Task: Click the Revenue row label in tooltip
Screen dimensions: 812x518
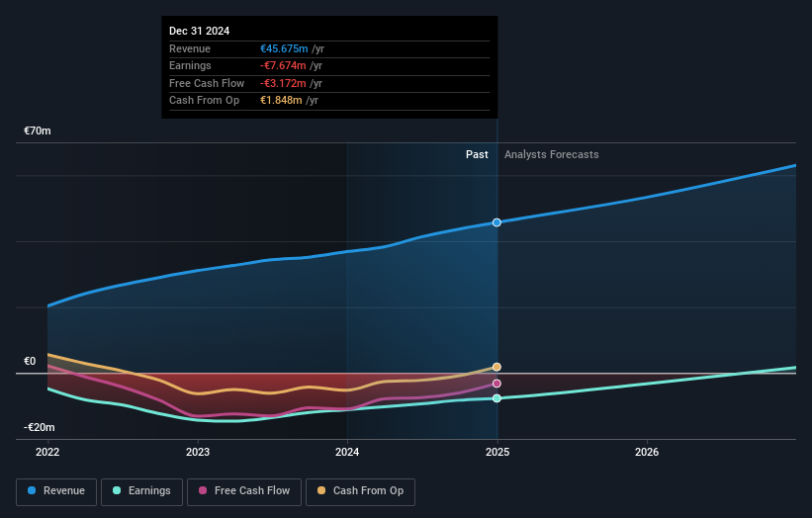Action: (190, 48)
